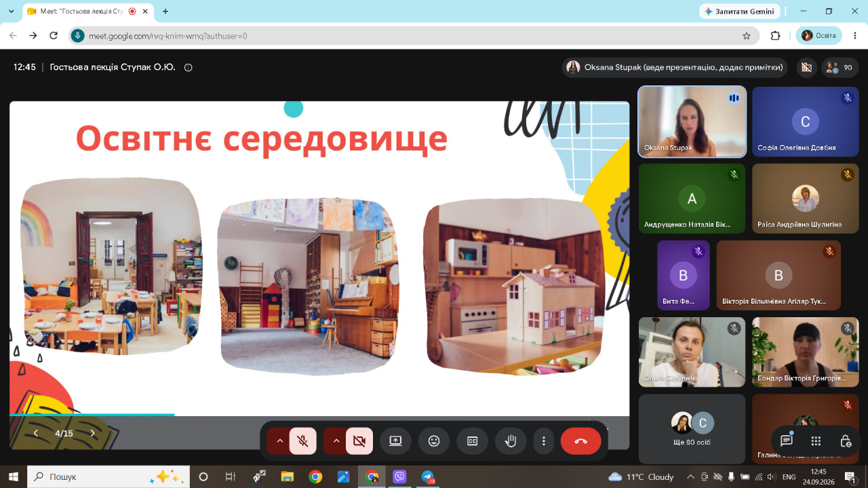The height and width of the screenshot is (488, 868).
Task: Click the microphone-in-use icon in the address bar
Action: point(78,36)
